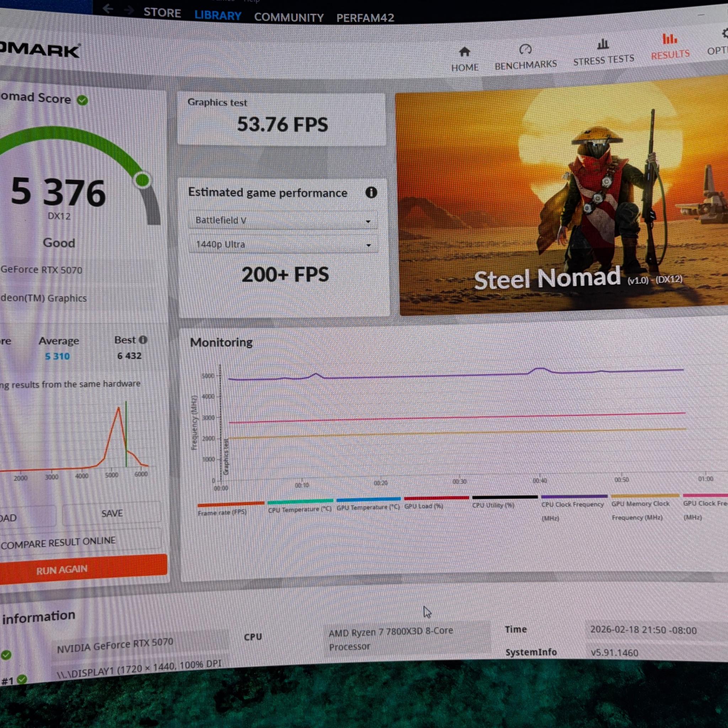Click "Estimated game performance" heading
728x728 pixels.
point(268,193)
